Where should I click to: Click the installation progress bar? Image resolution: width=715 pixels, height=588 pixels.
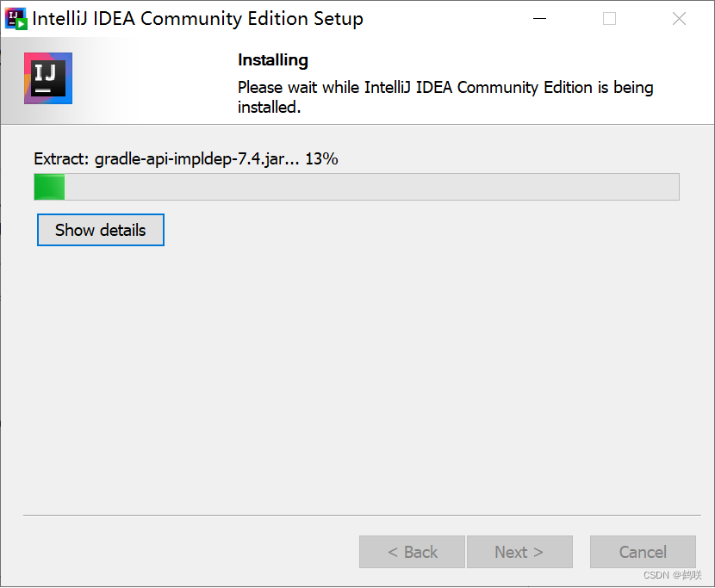[x=356, y=186]
